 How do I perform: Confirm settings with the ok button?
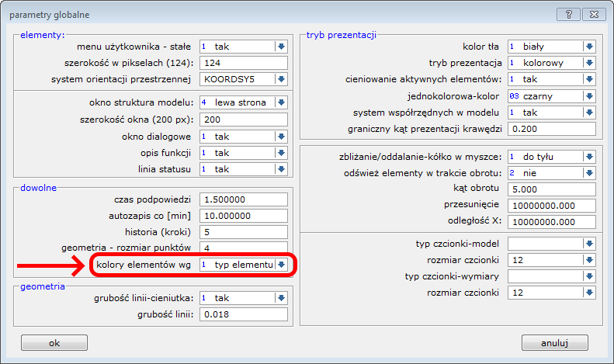coord(54,342)
